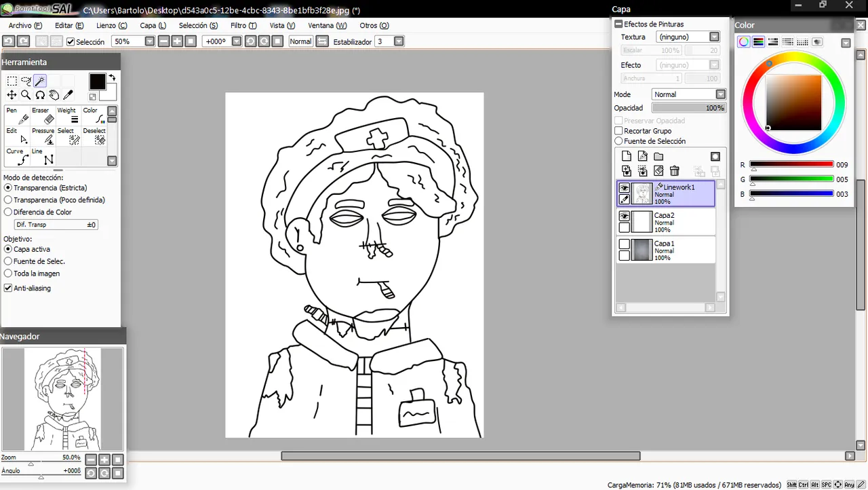Clear layer using the eraser icon
This screenshot has width=868, height=490.
658,171
